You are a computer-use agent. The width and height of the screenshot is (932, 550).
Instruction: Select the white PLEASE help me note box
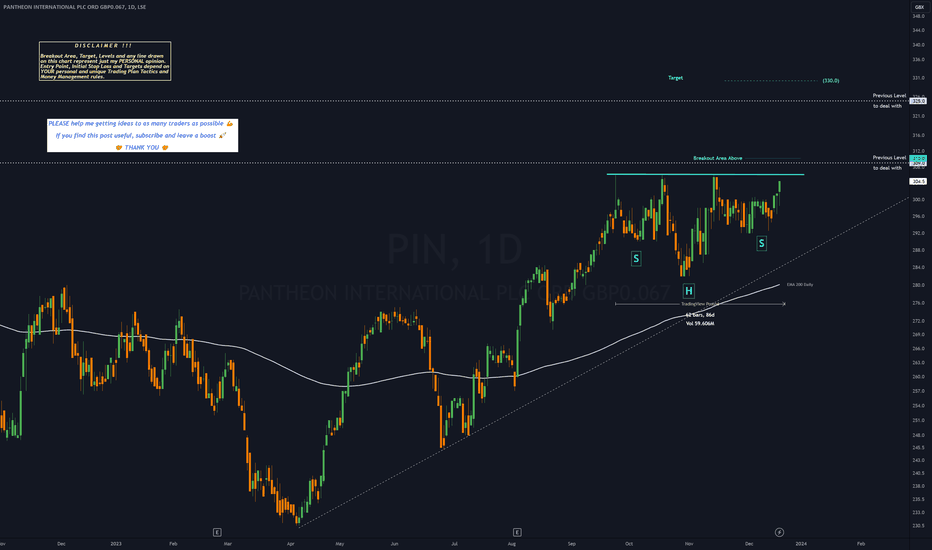[x=143, y=136]
